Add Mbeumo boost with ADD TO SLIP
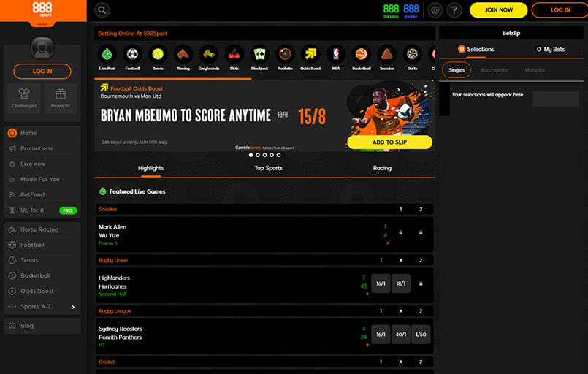Screen dimensions: 588x374 pos(389,142)
